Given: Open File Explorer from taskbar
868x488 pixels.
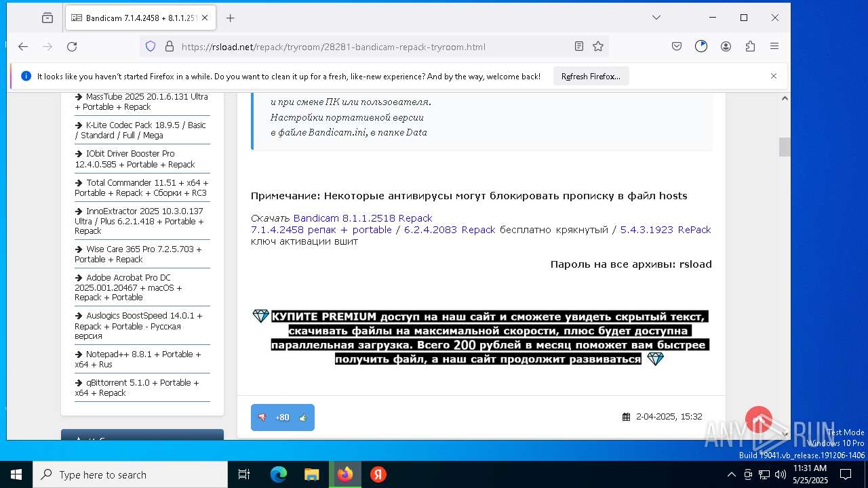Looking at the screenshot, I should click(312, 474).
